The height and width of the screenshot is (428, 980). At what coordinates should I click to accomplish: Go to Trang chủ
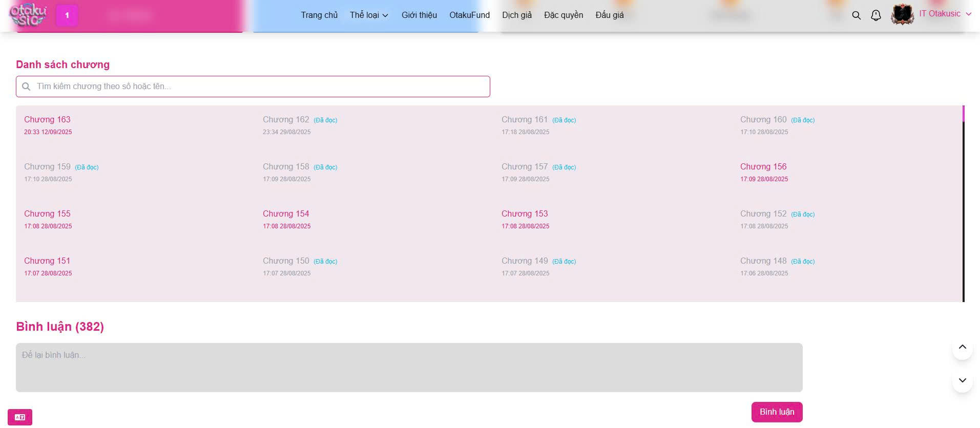pyautogui.click(x=319, y=15)
